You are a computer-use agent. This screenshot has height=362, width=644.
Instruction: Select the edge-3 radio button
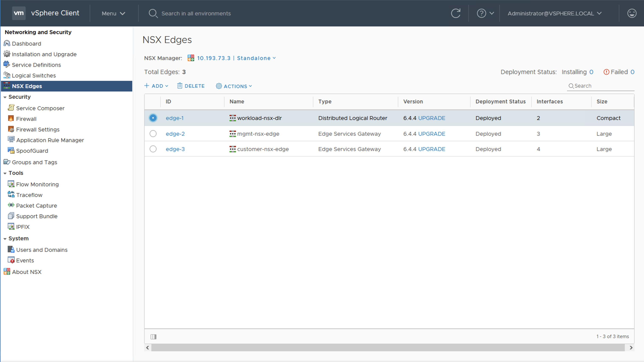coord(153,149)
